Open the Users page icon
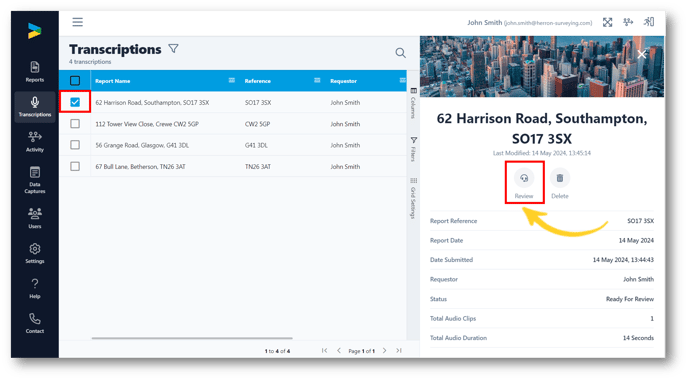 coord(35,218)
